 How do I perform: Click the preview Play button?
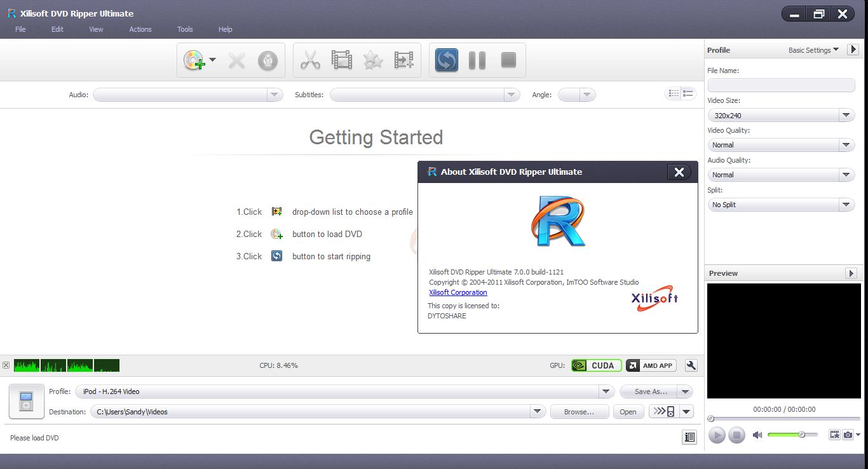717,435
